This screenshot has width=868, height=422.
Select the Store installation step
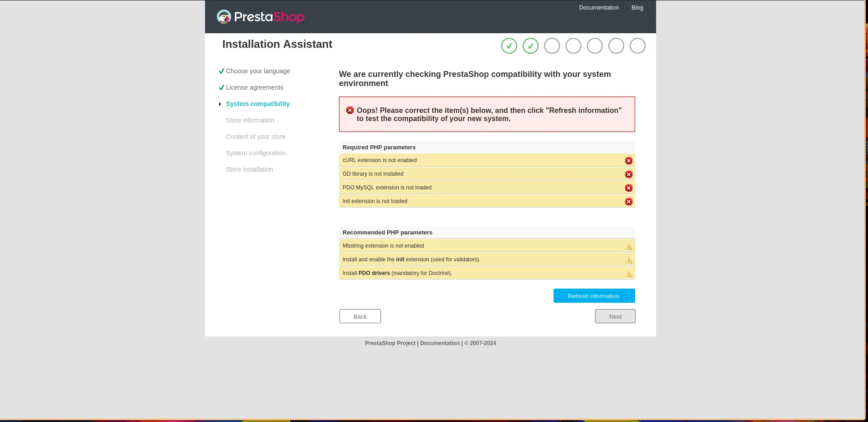249,169
